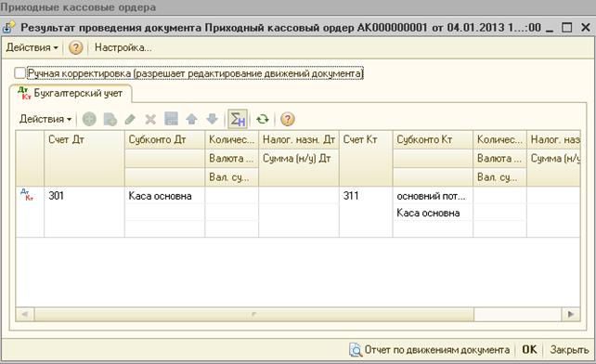Click the Закрыть button

[x=569, y=349]
